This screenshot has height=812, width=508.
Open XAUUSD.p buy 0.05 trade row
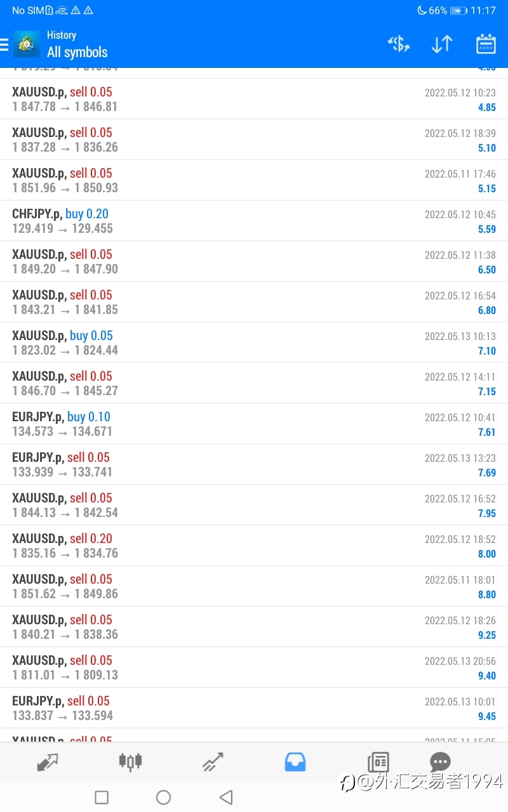pyautogui.click(x=254, y=343)
